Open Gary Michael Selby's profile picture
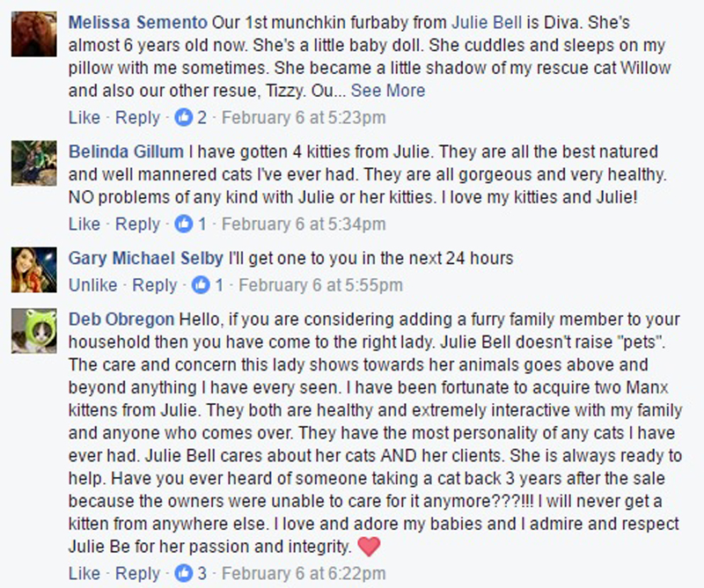The image size is (704, 588). (34, 269)
